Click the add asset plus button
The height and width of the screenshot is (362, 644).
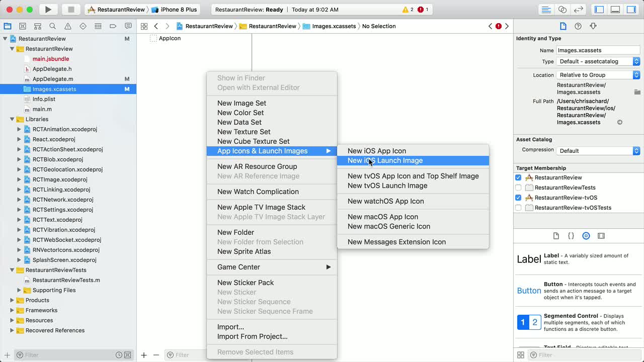[144, 355]
